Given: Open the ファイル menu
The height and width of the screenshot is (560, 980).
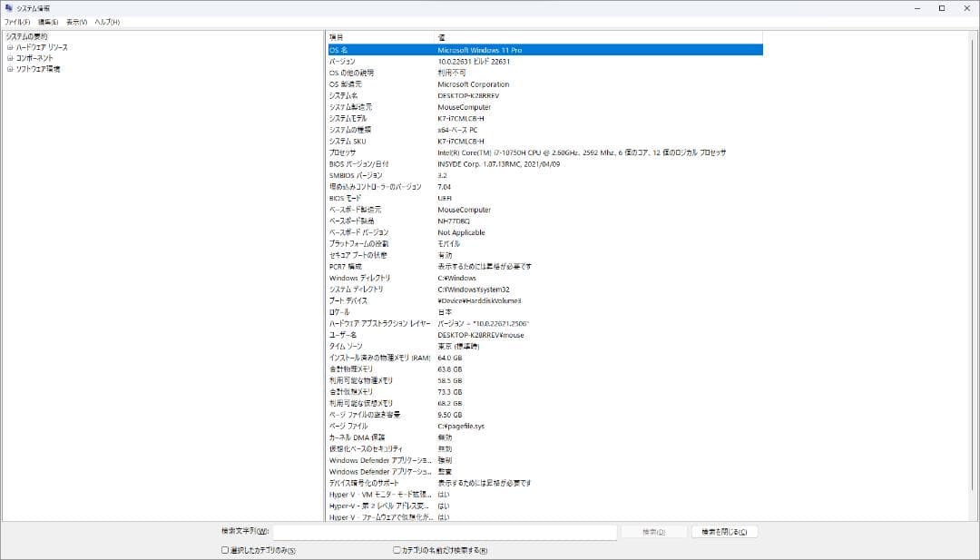Looking at the screenshot, I should (16, 20).
